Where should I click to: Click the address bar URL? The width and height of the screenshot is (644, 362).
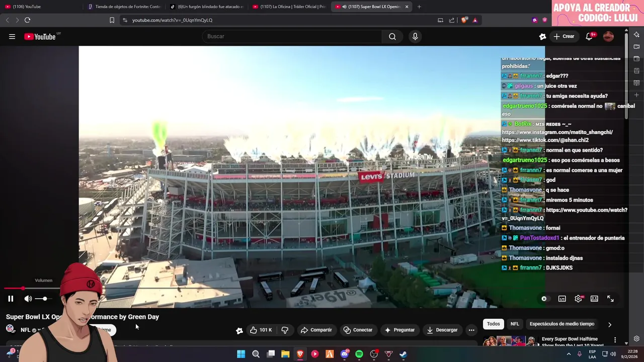click(x=172, y=20)
